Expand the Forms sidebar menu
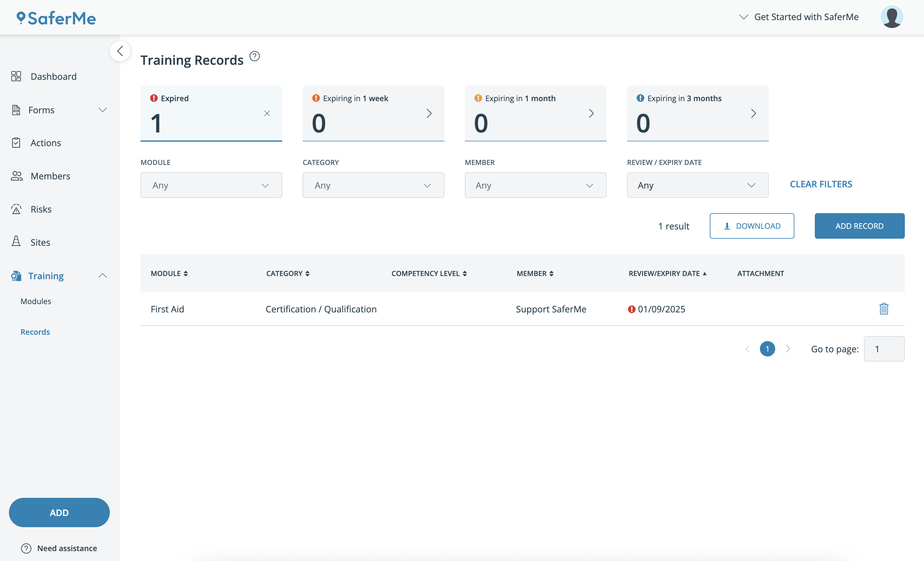Screen dimensions: 924x561 [102, 110]
